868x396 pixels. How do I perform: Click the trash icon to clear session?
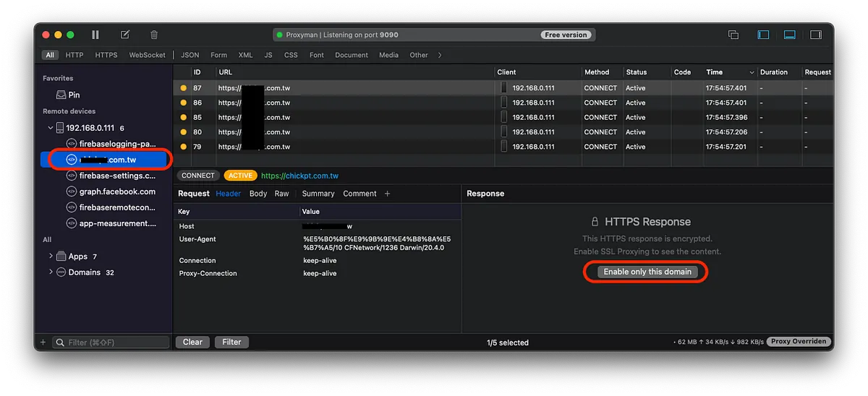(154, 35)
